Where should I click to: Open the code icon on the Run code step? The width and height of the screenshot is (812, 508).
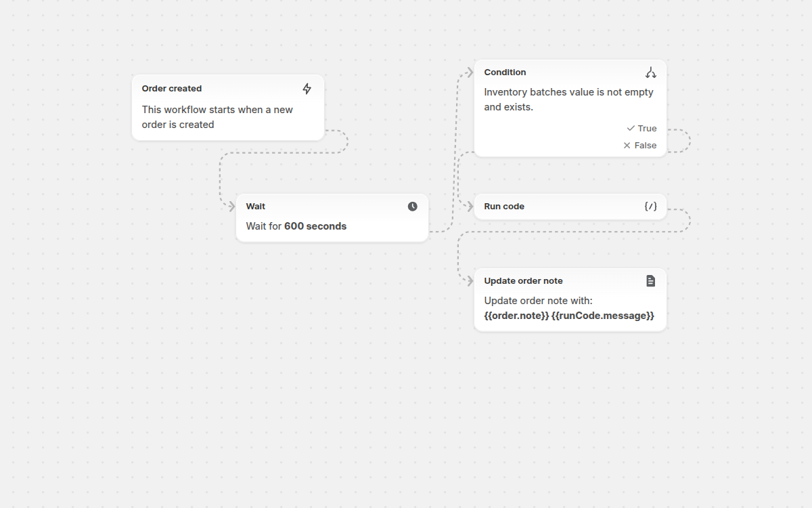(x=650, y=206)
